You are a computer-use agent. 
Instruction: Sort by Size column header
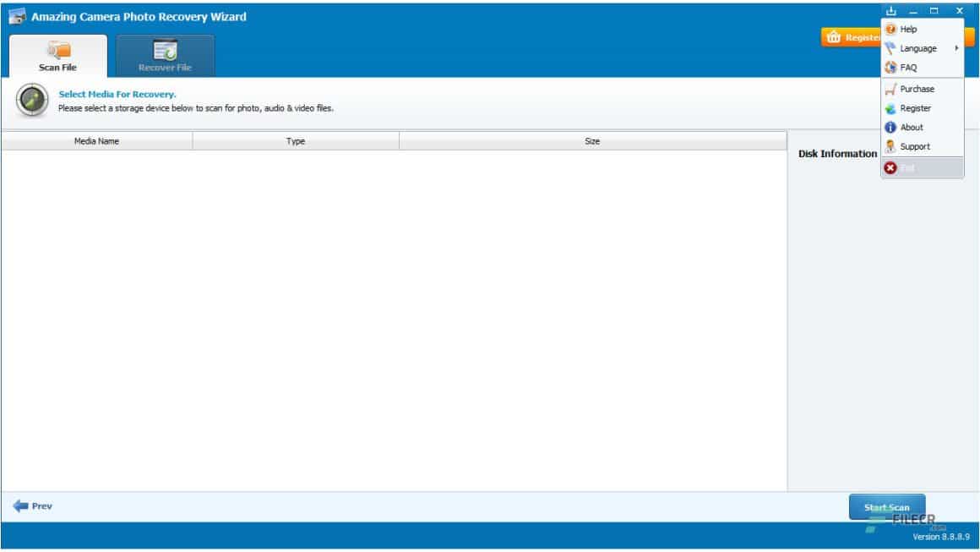[x=592, y=141]
